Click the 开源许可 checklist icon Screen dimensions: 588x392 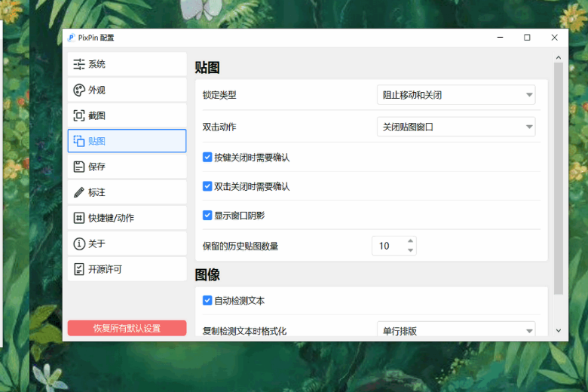(x=79, y=269)
